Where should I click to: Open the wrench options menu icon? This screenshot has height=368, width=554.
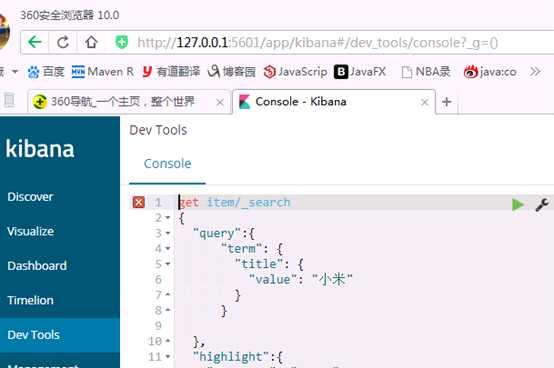coord(542,204)
